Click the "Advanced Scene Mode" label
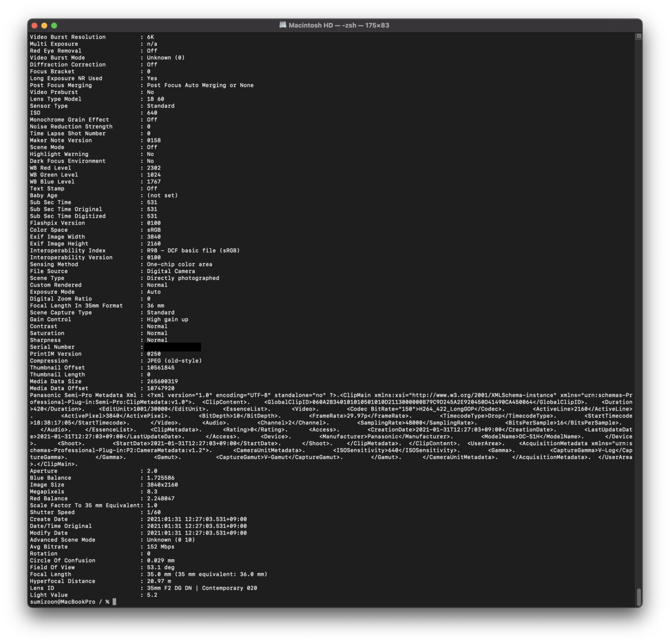 (63, 540)
